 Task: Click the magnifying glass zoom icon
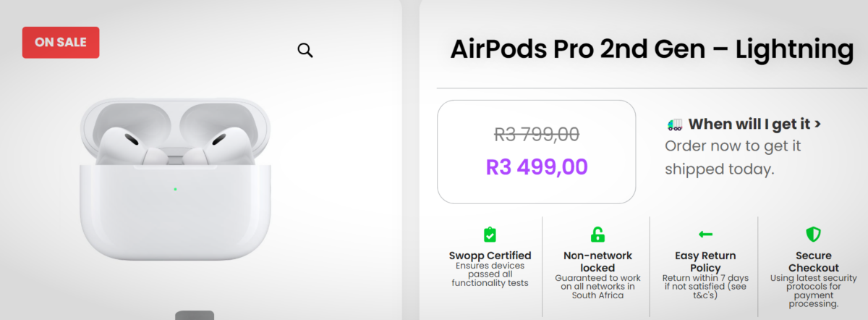coord(305,50)
